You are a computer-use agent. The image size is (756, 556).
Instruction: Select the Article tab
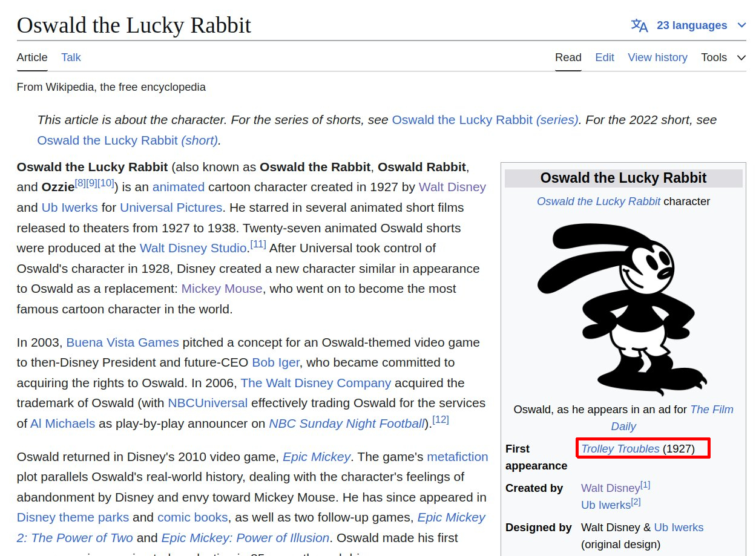32,57
